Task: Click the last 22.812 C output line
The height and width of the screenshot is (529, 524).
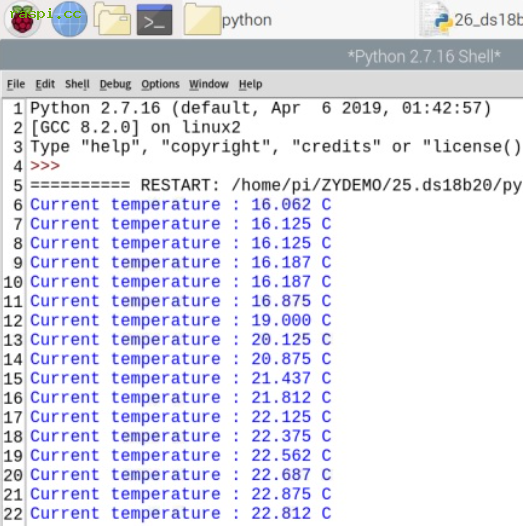Action: pyautogui.click(x=181, y=513)
